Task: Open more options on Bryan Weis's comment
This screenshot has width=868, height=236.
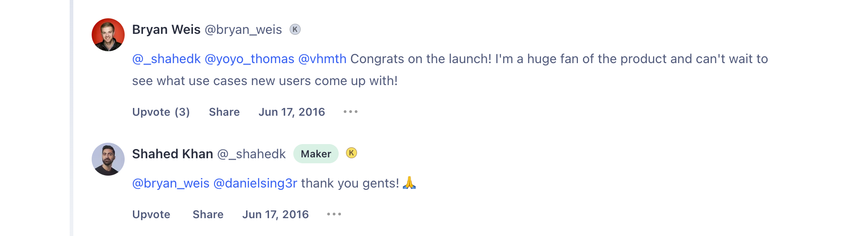Action: pyautogui.click(x=351, y=112)
